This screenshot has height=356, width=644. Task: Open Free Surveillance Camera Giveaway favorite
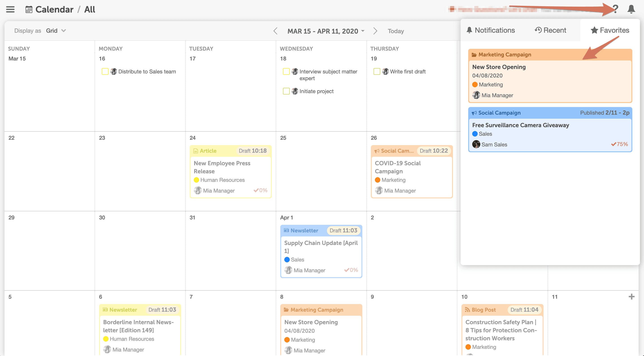coord(520,125)
